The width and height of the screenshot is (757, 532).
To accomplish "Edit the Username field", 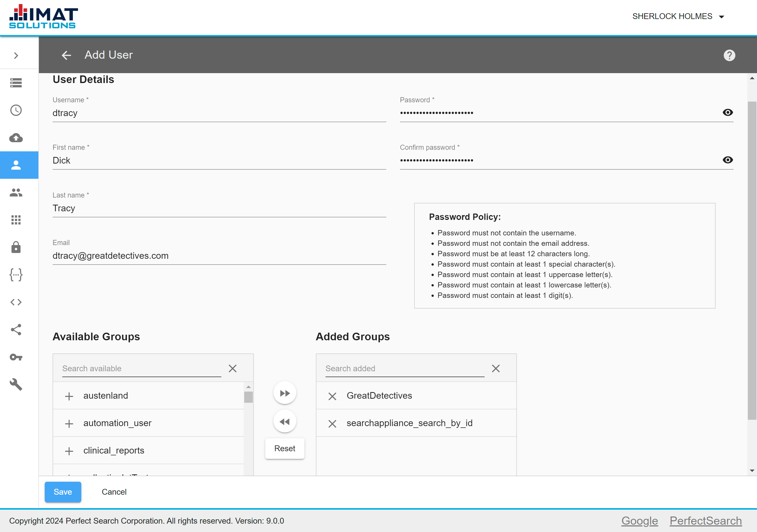I will click(x=219, y=113).
